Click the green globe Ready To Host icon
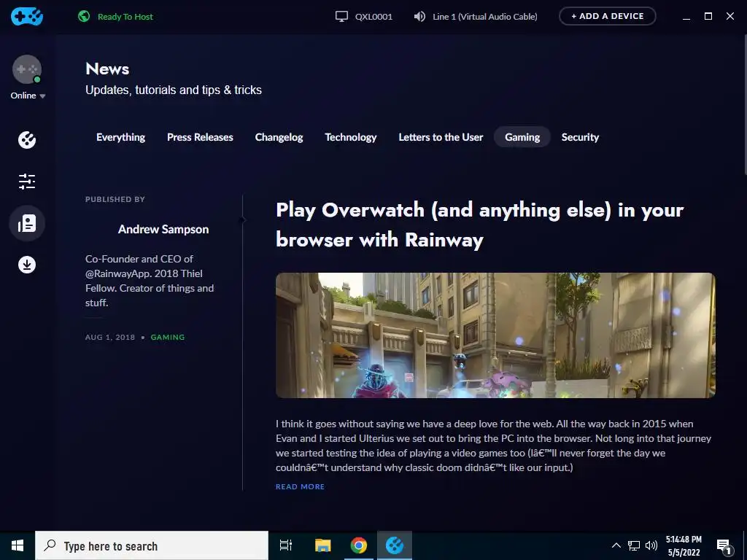 coord(84,16)
